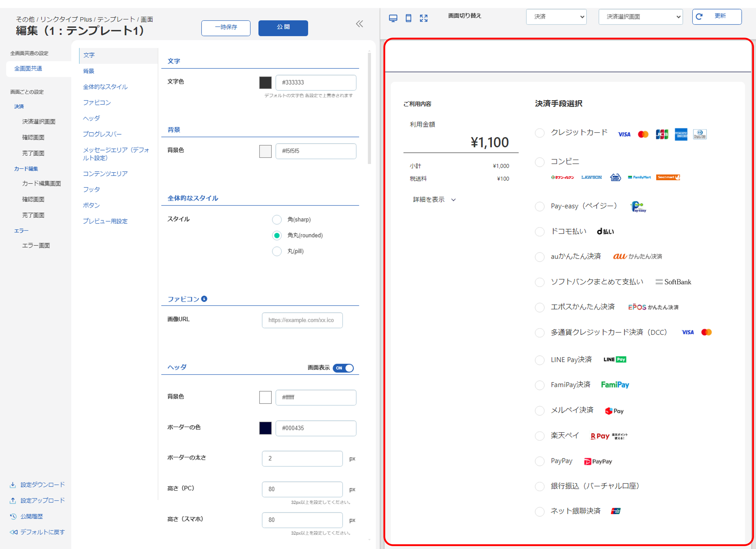Select the 丸(pill) style radio button

277,251
